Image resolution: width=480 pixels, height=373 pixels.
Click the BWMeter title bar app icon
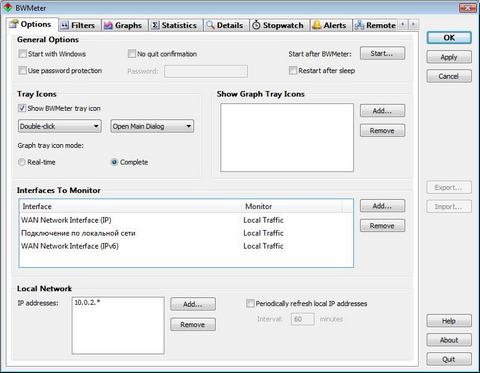tap(7, 8)
